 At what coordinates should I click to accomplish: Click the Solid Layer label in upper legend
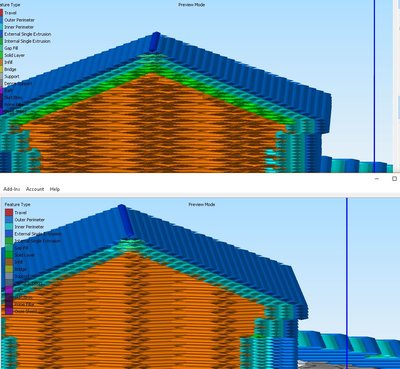click(15, 55)
